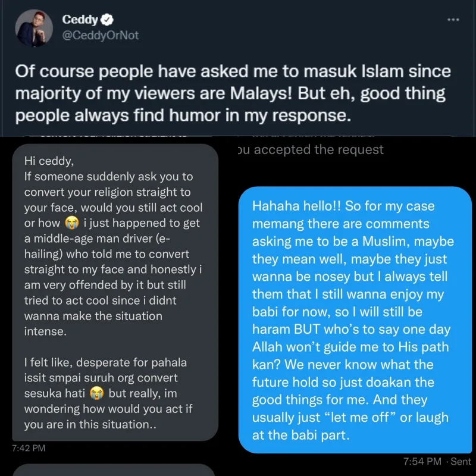476x476 pixels.
Task: Open the @CeddyOrNot profile handle
Action: coord(101,35)
